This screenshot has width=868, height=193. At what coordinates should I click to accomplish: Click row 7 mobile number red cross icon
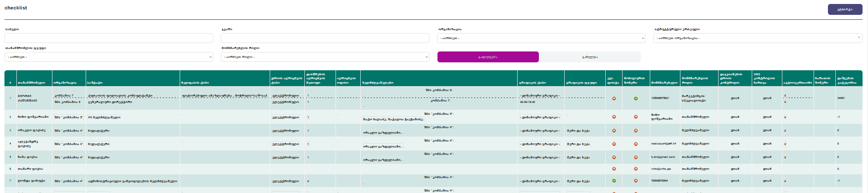636,181
